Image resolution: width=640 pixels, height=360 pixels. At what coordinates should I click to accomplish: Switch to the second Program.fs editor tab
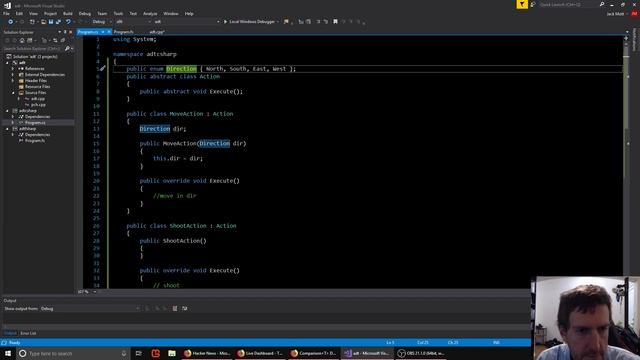124,32
